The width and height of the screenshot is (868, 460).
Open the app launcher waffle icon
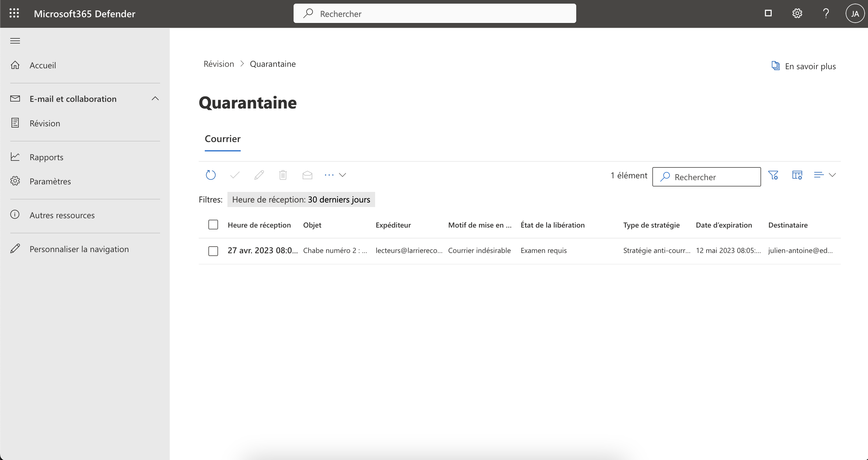[x=14, y=14]
